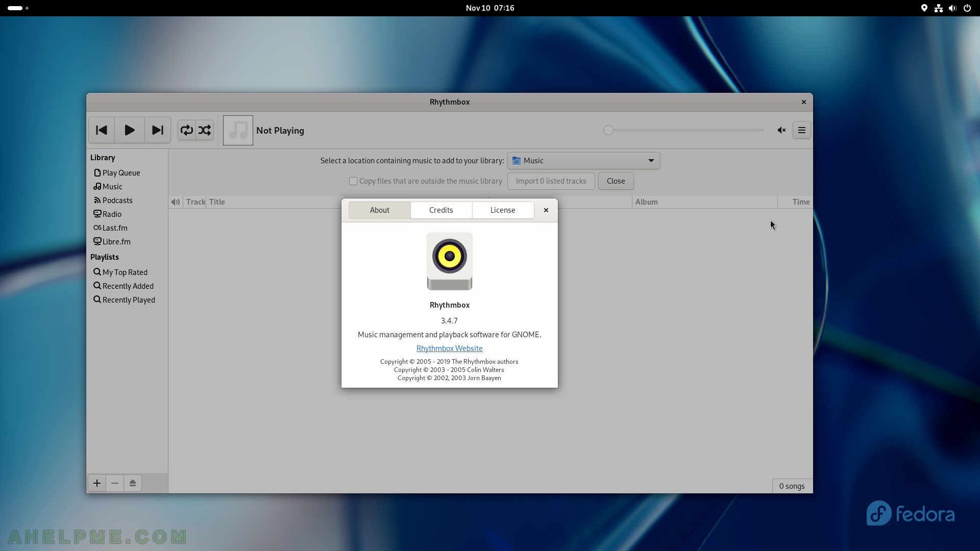
Task: Open the clock showing Nov 10 07:16
Action: pos(490,8)
